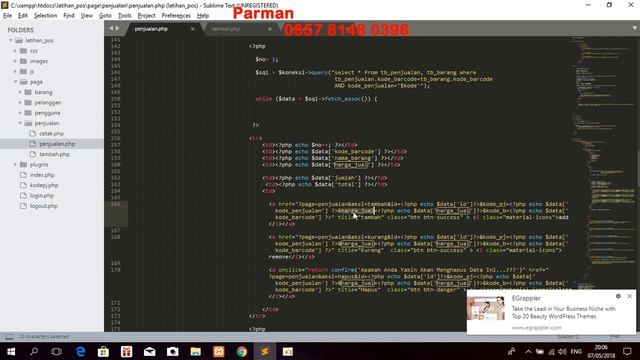The width and height of the screenshot is (640, 360).
Task: Expand the css folder arrow
Action: pyautogui.click(x=16, y=51)
